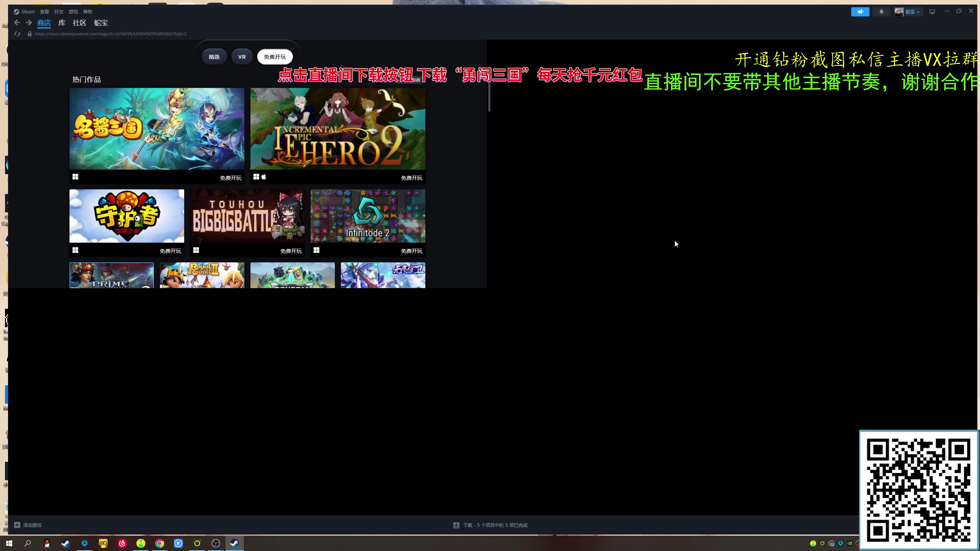Open NetEase Cloud Music in taskbar

click(x=122, y=543)
